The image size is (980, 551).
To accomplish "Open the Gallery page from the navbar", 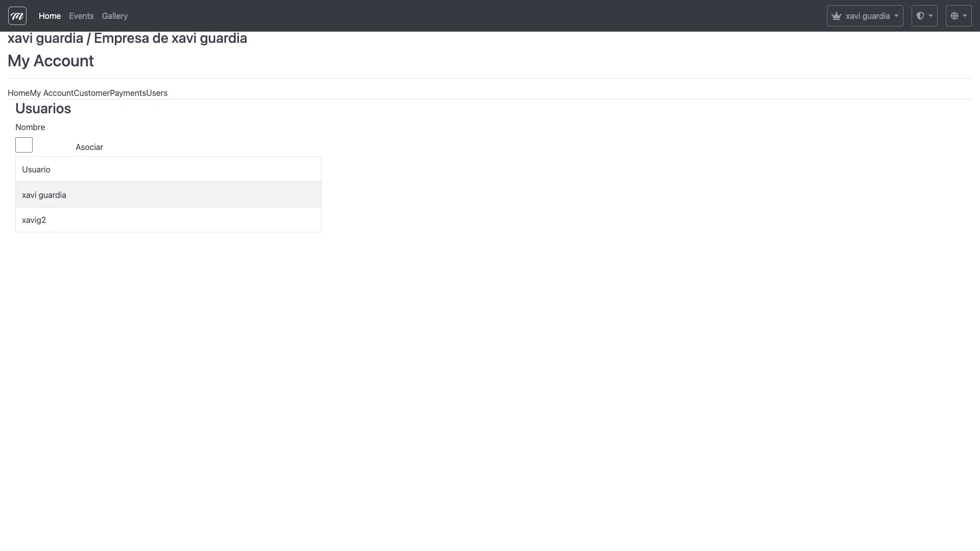I will pos(114,16).
